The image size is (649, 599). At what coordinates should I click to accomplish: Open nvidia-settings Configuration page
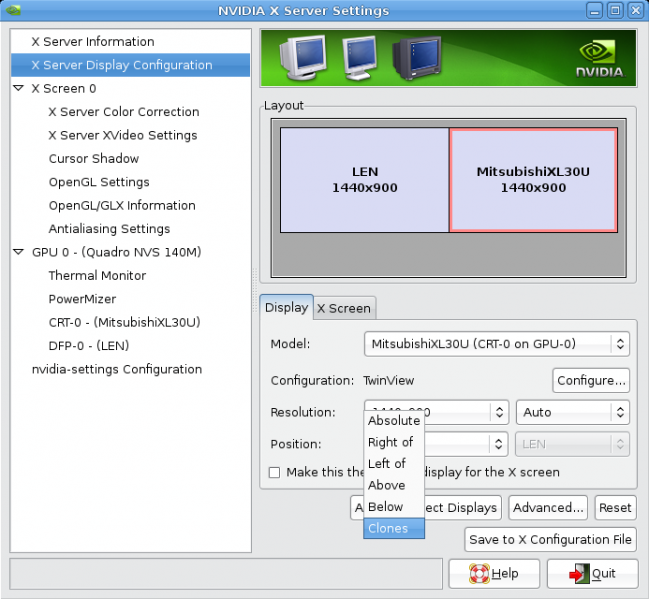click(117, 369)
